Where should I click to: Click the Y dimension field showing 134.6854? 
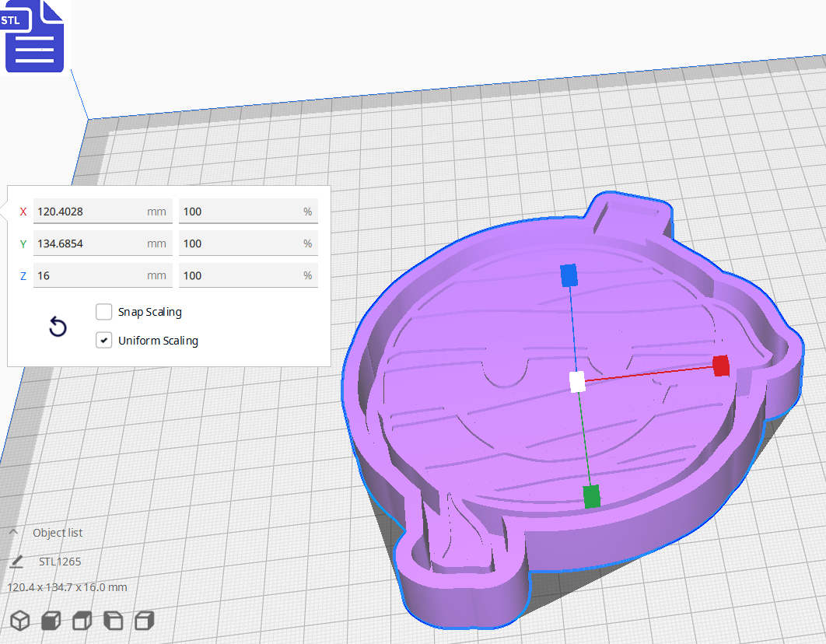(101, 243)
